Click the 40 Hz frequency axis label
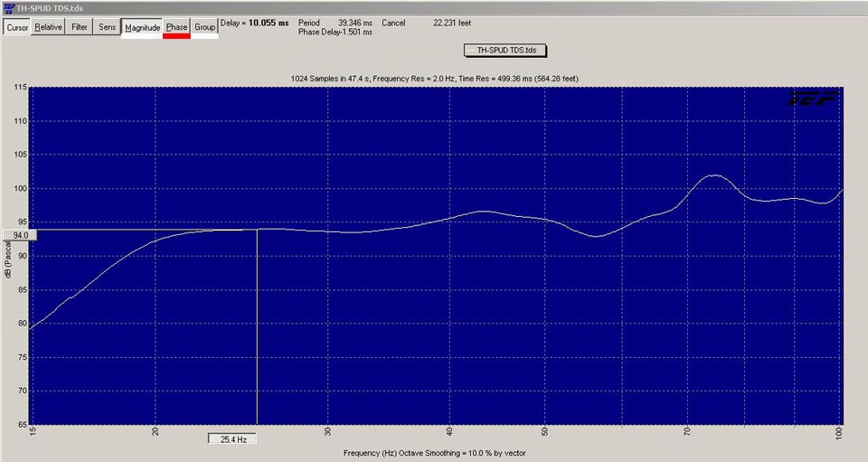868x462 pixels. [x=449, y=431]
